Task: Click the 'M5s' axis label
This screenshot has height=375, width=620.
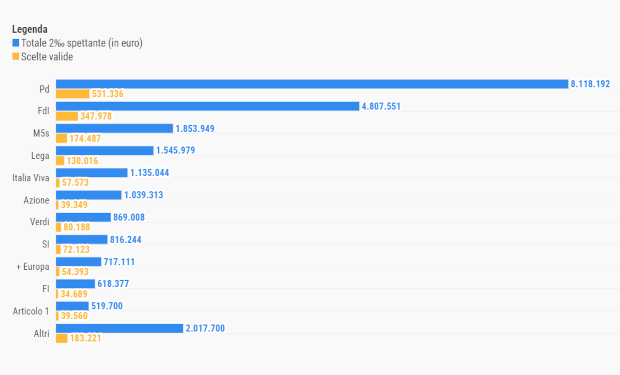Action: [41, 133]
